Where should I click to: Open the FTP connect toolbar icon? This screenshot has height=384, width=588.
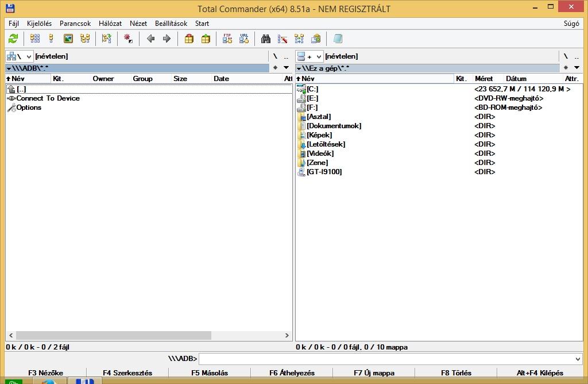227,39
